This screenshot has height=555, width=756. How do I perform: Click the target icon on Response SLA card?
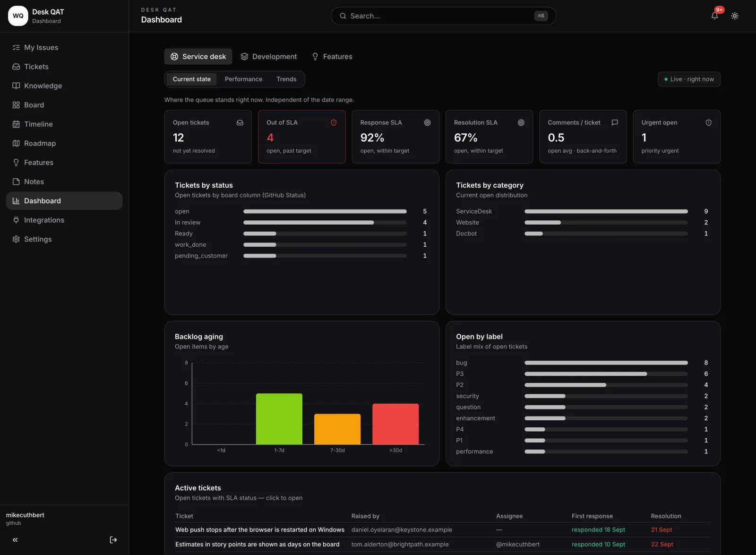[x=427, y=122]
